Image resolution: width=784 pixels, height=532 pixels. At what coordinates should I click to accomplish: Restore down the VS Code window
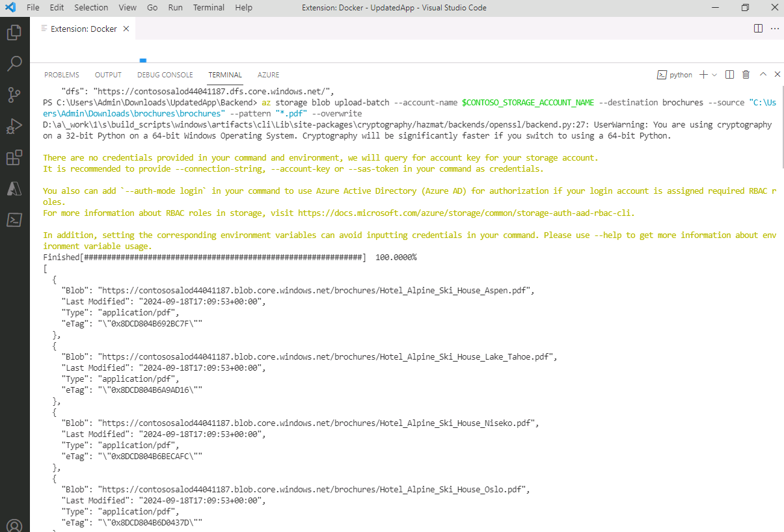pos(745,8)
